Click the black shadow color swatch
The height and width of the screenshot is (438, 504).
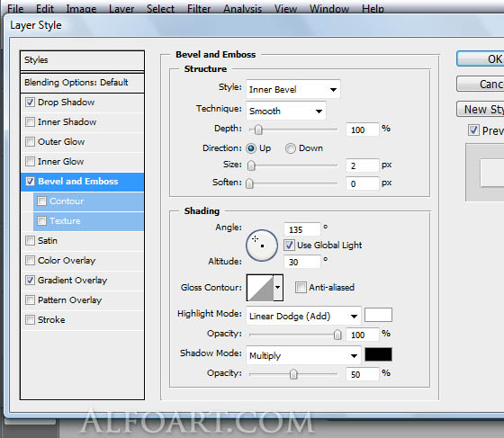(378, 354)
